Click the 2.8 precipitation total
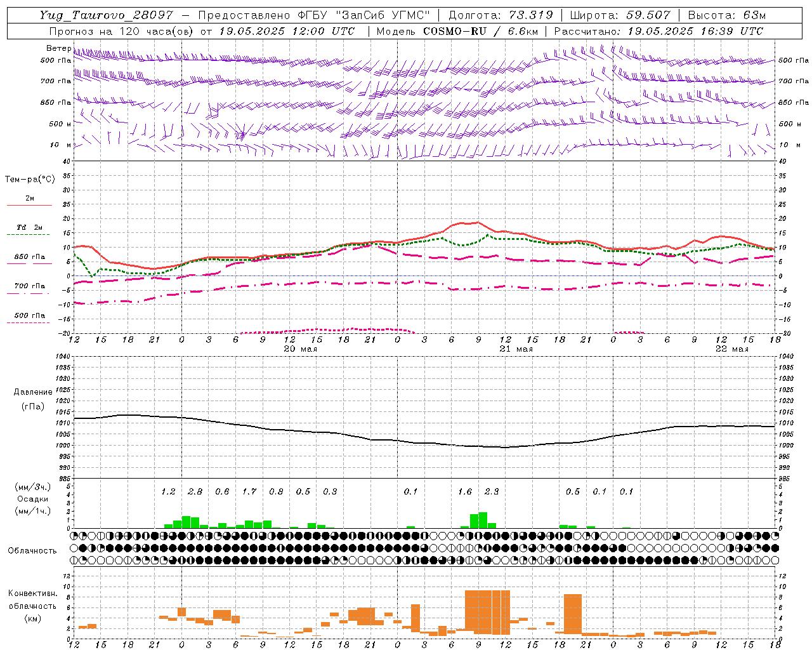 (195, 491)
